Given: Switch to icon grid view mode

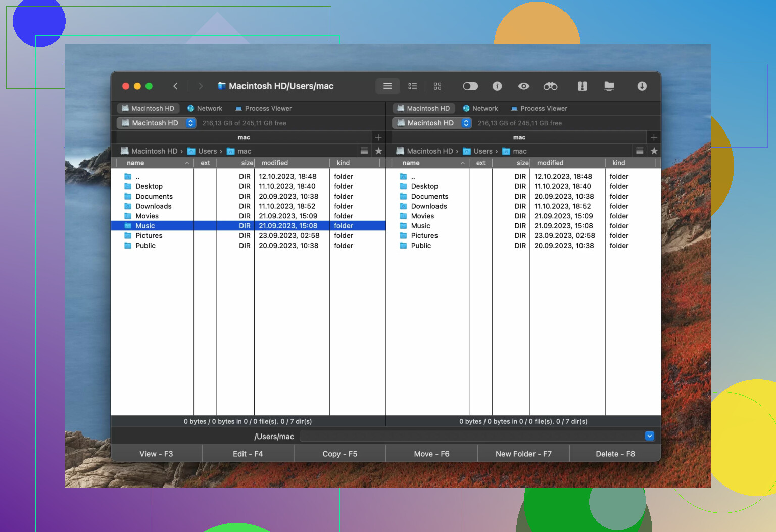Looking at the screenshot, I should [438, 86].
